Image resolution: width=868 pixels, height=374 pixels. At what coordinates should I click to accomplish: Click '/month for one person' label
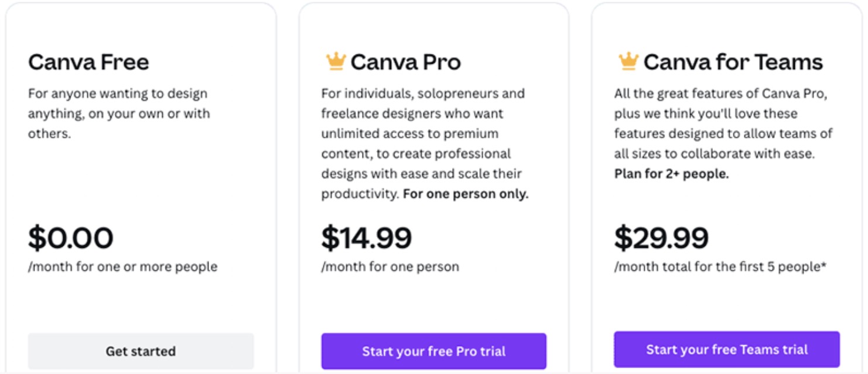390,267
